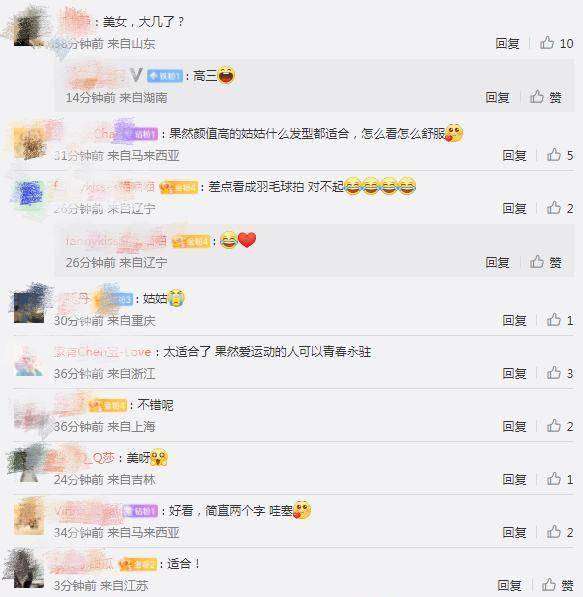Open the username ending in 'Q莎'

click(85, 458)
